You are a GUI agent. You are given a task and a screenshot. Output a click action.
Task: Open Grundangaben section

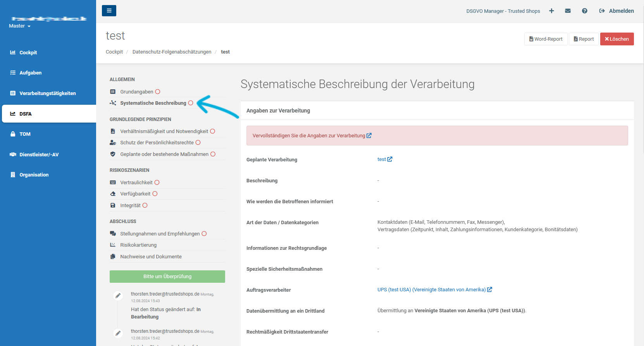point(137,92)
